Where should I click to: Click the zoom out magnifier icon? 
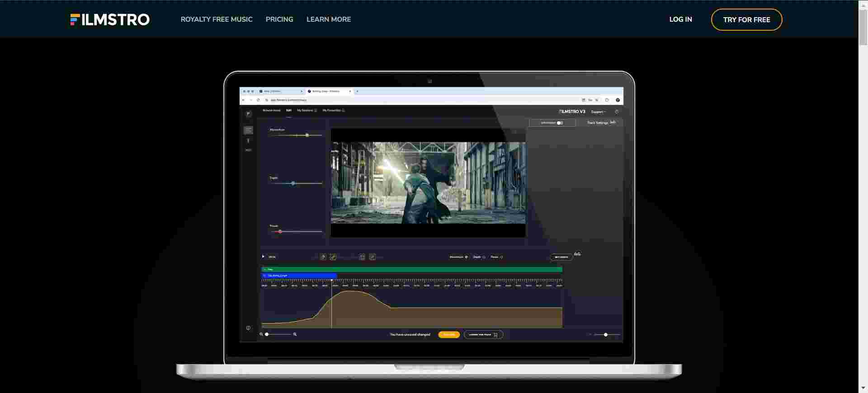[261, 334]
